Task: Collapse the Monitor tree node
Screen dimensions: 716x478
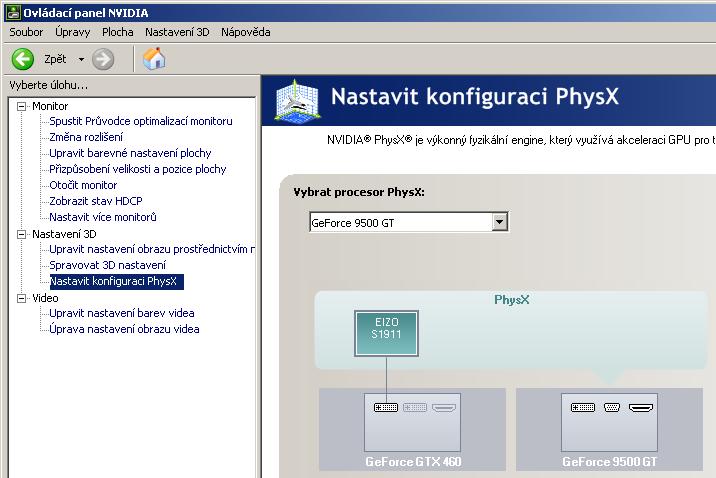Action: point(21,106)
